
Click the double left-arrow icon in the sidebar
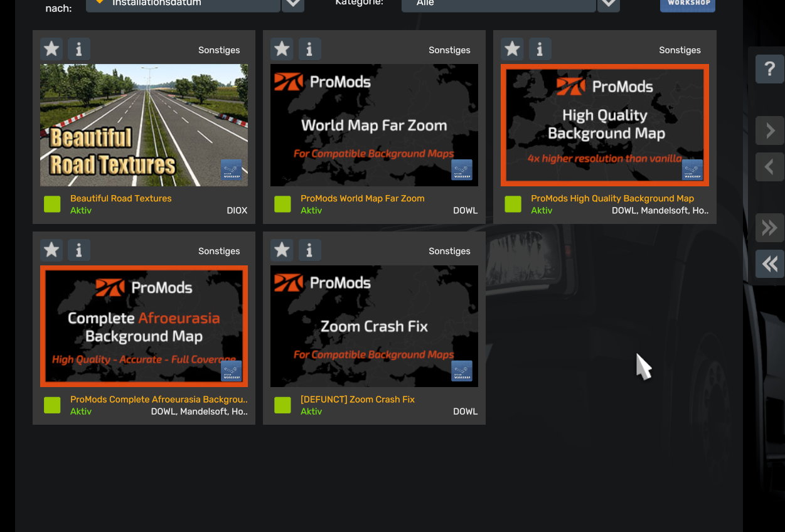point(769,263)
